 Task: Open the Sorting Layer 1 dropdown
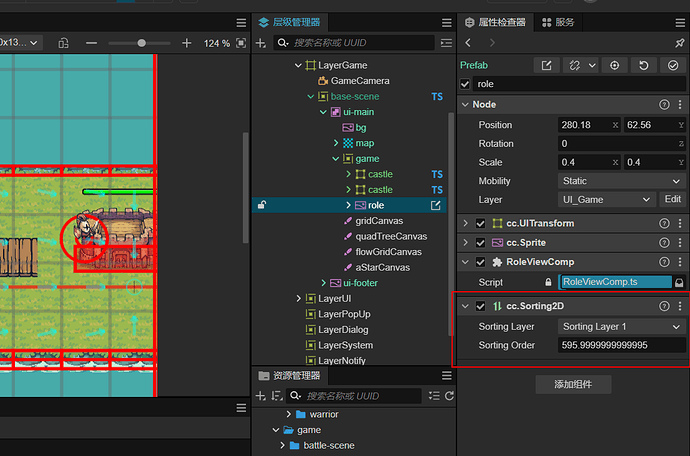pos(621,327)
